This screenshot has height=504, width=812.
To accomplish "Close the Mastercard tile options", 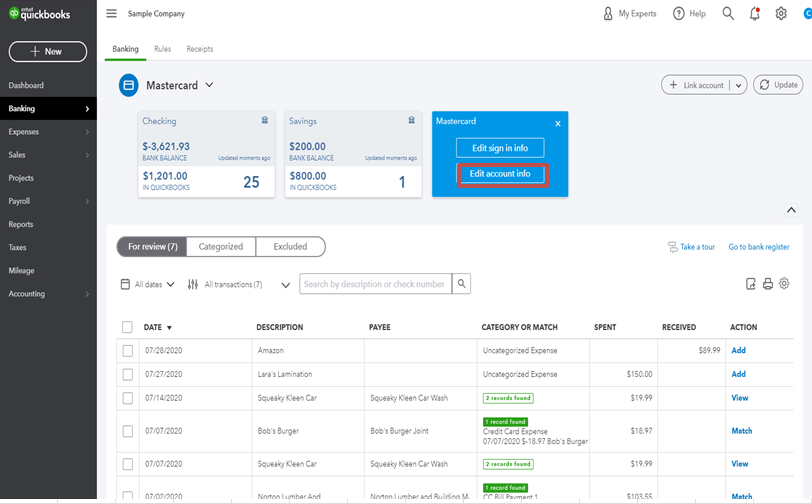I will [558, 123].
